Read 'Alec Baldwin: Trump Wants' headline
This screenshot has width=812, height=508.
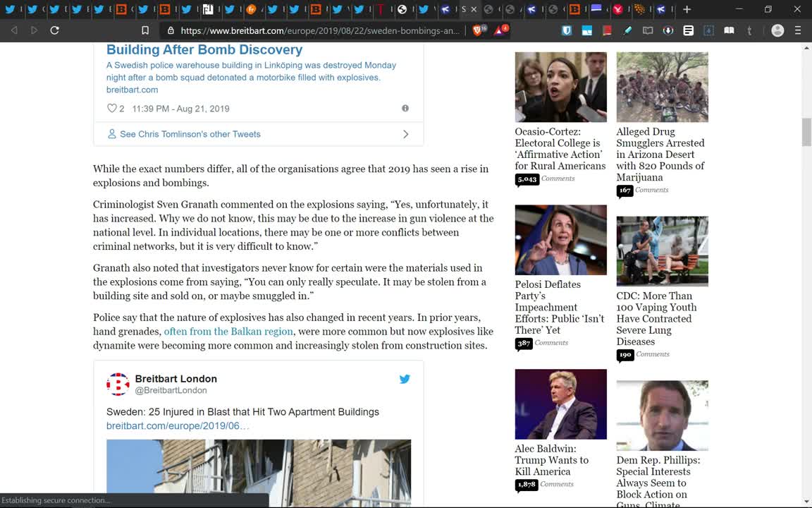click(552, 460)
